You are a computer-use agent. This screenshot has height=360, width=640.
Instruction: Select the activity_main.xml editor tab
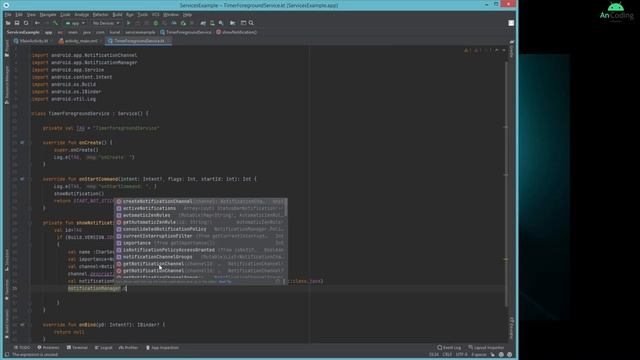pos(78,41)
